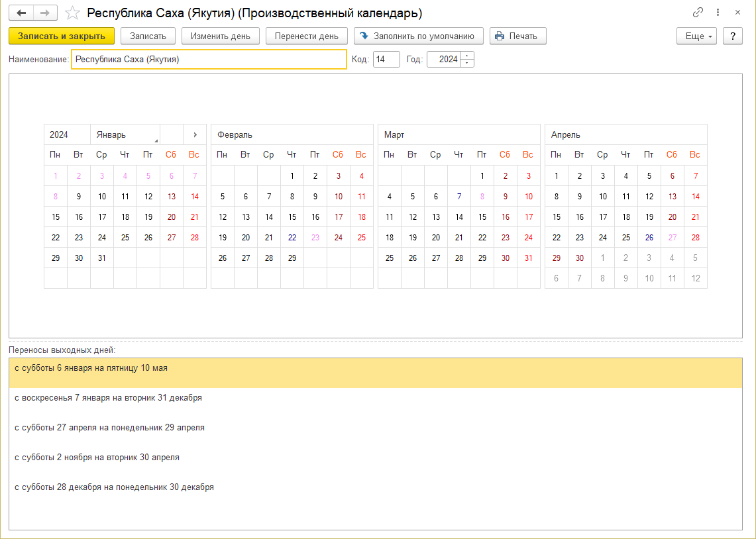Select April 26 in the calendar
Image resolution: width=756 pixels, height=539 pixels.
(649, 238)
